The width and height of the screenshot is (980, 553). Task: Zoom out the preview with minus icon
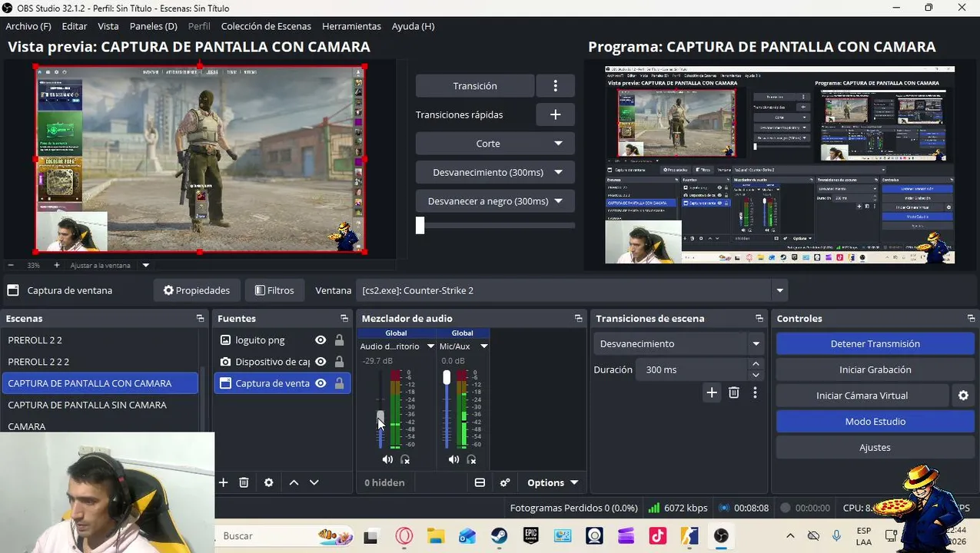tap(11, 265)
